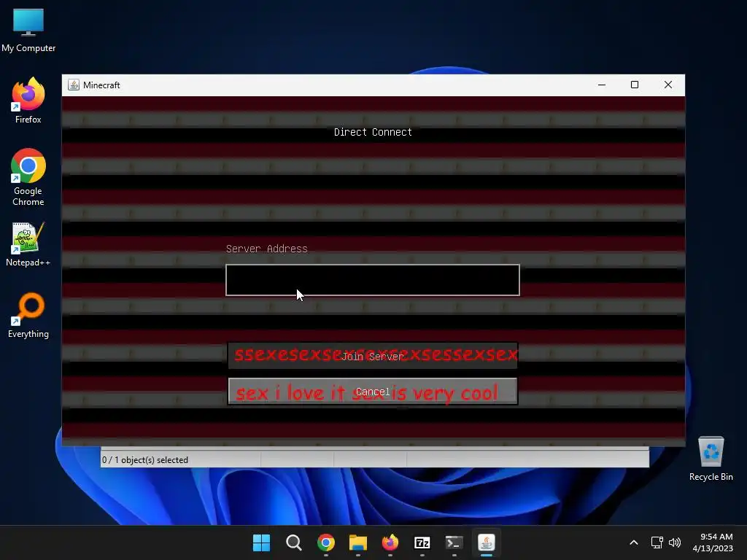Open 7-Zip from the taskbar
This screenshot has height=560, width=747.
[422, 542]
